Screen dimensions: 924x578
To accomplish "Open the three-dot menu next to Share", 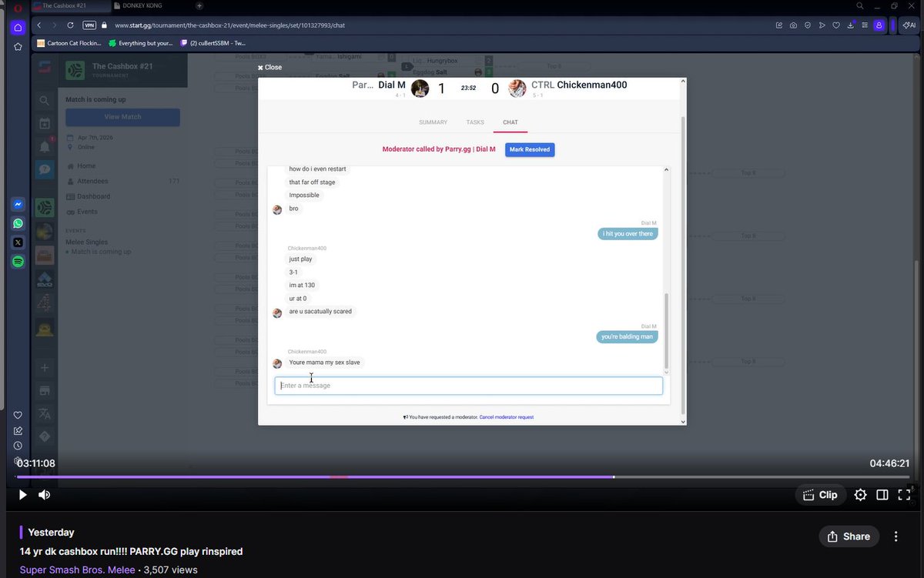I will coord(896,536).
